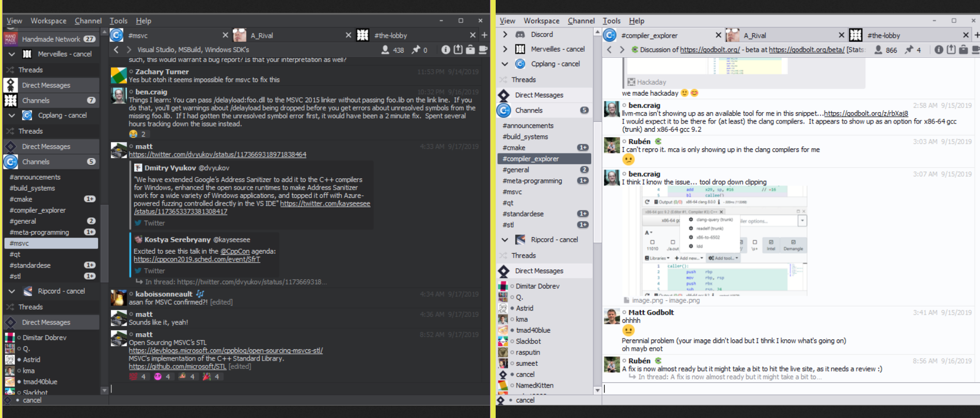Image resolution: width=980 pixels, height=418 pixels.
Task: Open the Help menu in the left window
Action: pyautogui.click(x=144, y=21)
